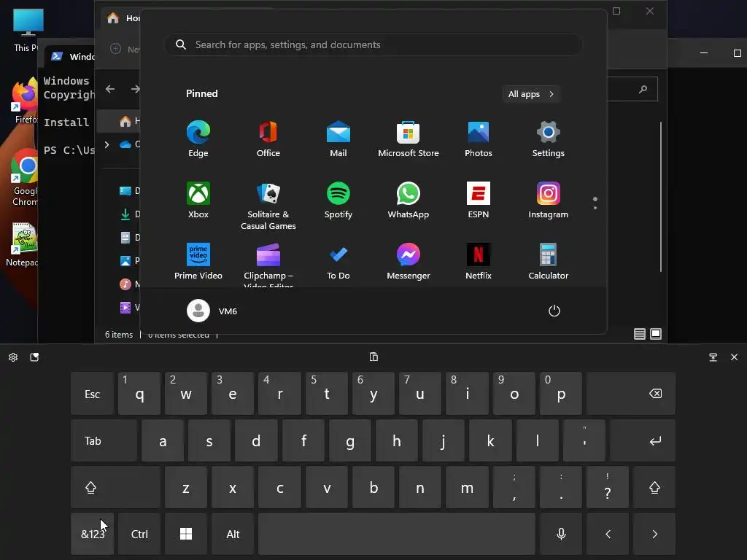Launch Messenger from Start menu
The image size is (747, 560).
click(x=409, y=262)
